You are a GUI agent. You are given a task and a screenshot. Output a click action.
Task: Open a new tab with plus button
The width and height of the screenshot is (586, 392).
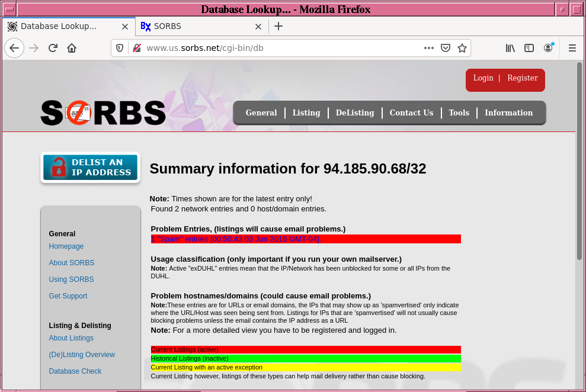(x=278, y=26)
